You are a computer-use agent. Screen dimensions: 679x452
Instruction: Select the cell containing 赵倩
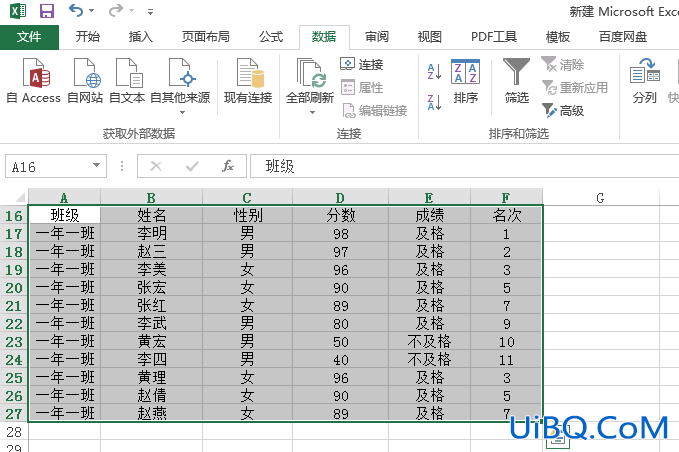(x=152, y=395)
